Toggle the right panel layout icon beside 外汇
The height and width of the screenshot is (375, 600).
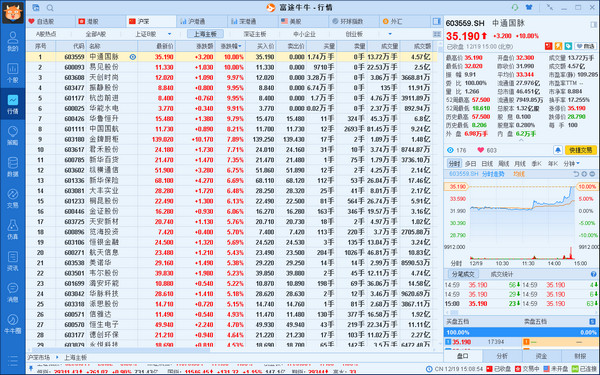436,21
